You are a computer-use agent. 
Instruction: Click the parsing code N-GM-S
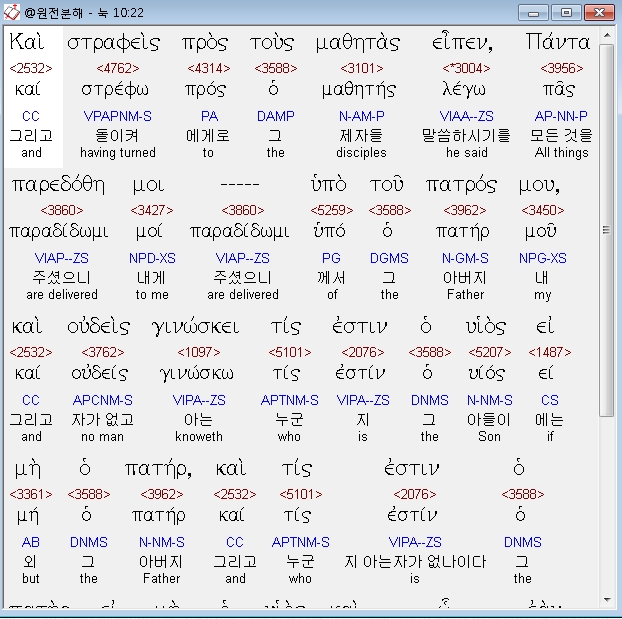pyautogui.click(x=465, y=258)
